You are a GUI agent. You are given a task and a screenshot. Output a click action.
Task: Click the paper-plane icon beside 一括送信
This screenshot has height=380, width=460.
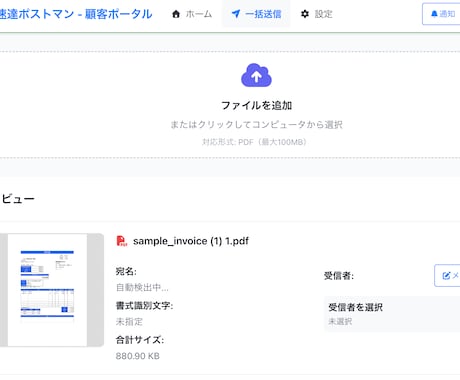236,14
